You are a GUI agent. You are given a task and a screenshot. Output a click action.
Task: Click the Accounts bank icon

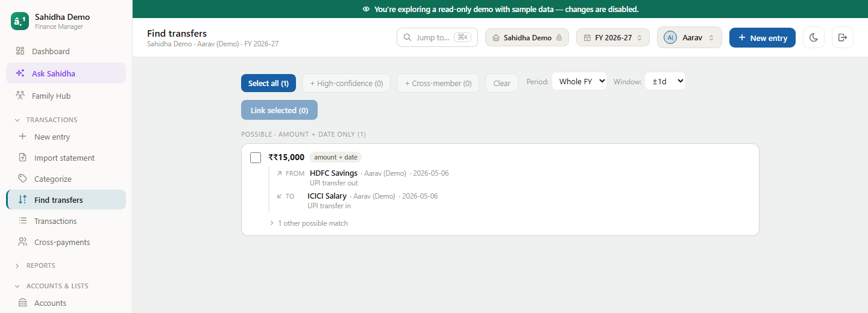(x=23, y=303)
